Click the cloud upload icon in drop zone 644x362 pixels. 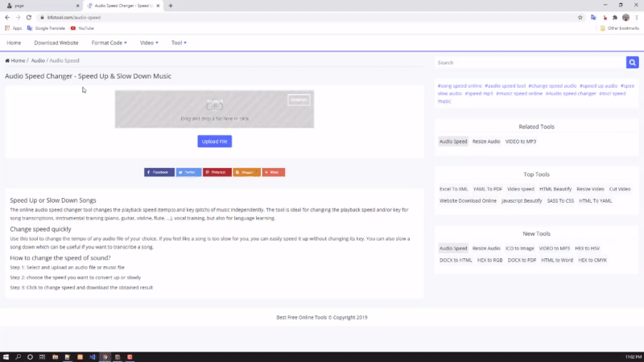coord(214,105)
